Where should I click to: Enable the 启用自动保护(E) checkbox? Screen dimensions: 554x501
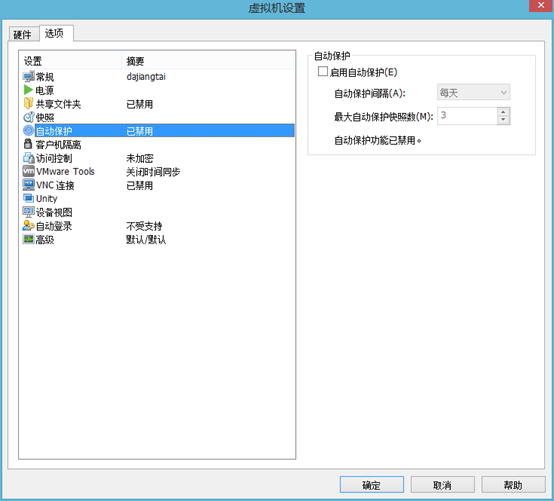[x=323, y=71]
